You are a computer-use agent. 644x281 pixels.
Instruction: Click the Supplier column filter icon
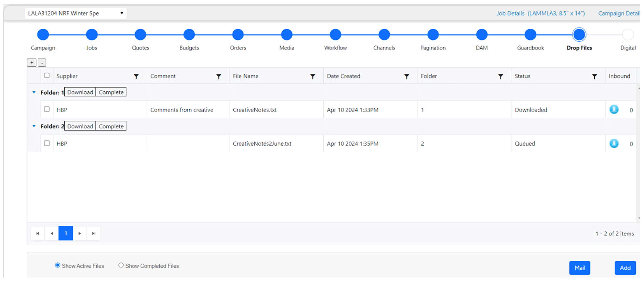pyautogui.click(x=136, y=76)
